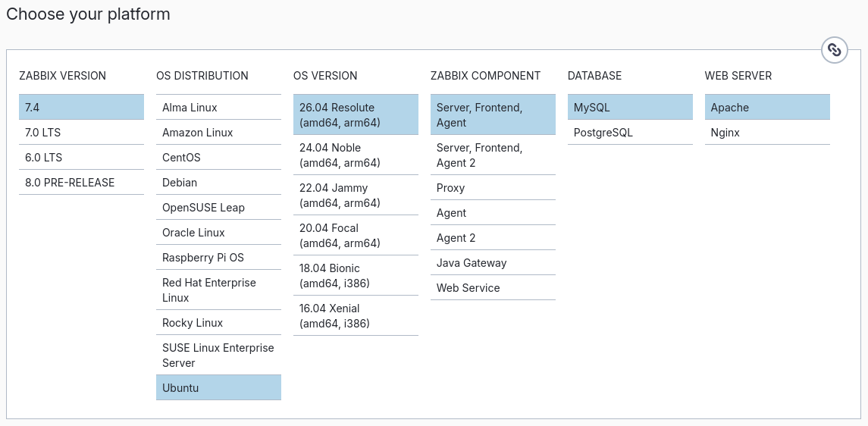Select OS version 22.04 Jammy
This screenshot has width=868, height=426.
(x=356, y=196)
